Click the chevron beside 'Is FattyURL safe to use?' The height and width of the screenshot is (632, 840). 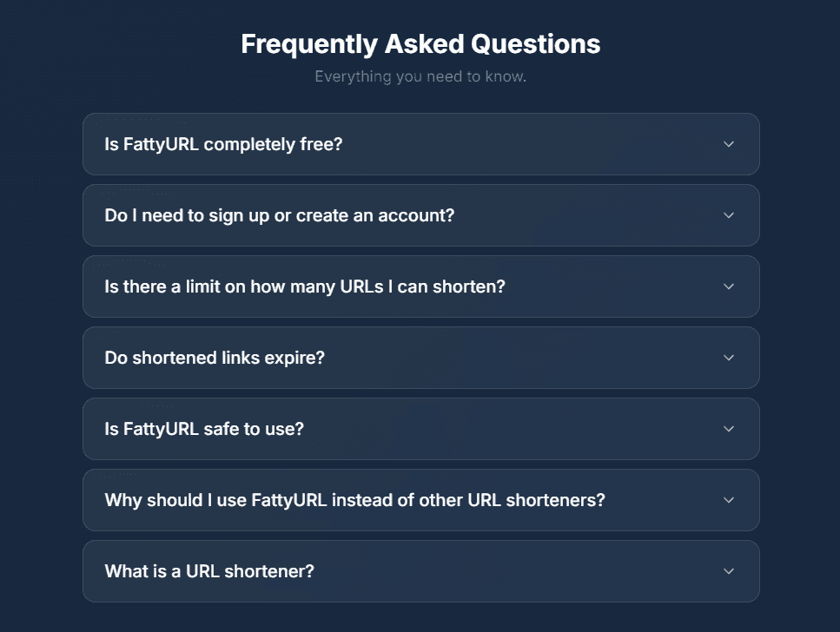pyautogui.click(x=730, y=429)
